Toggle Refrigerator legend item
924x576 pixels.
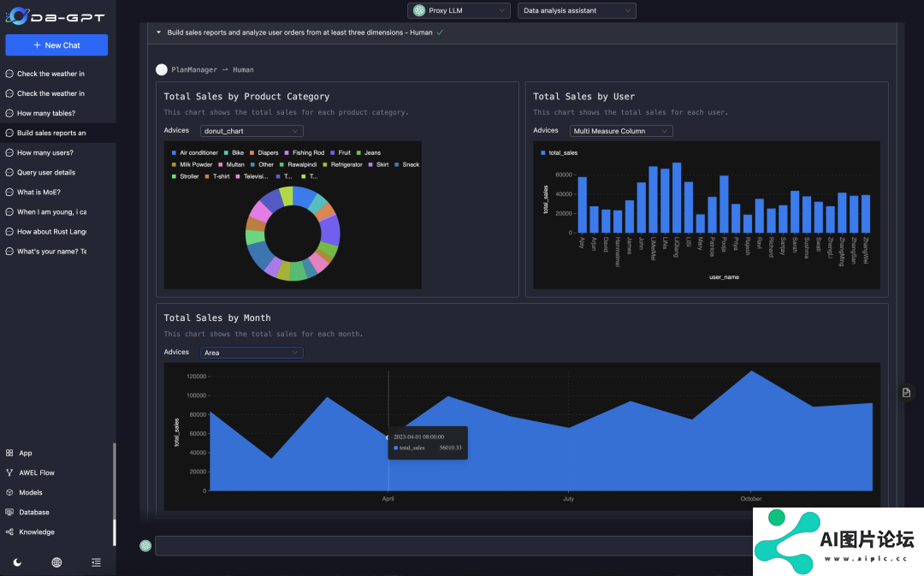point(342,164)
